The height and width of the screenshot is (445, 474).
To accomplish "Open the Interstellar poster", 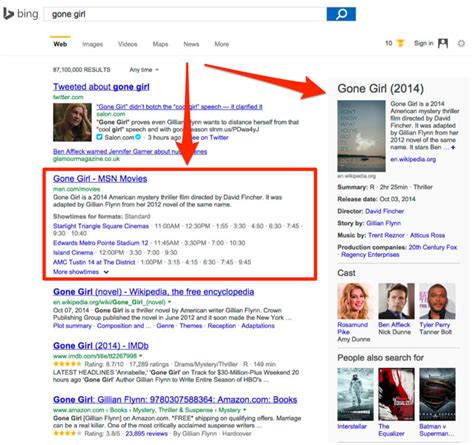I will coord(355,394).
